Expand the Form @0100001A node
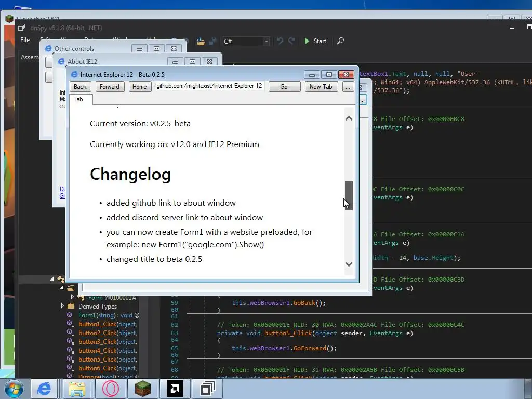532x399 pixels. [72, 297]
